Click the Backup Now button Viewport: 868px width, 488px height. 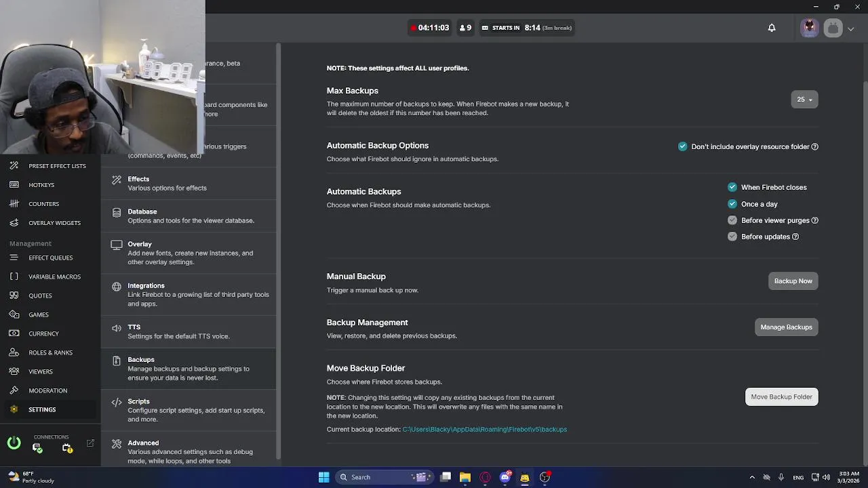coord(793,281)
